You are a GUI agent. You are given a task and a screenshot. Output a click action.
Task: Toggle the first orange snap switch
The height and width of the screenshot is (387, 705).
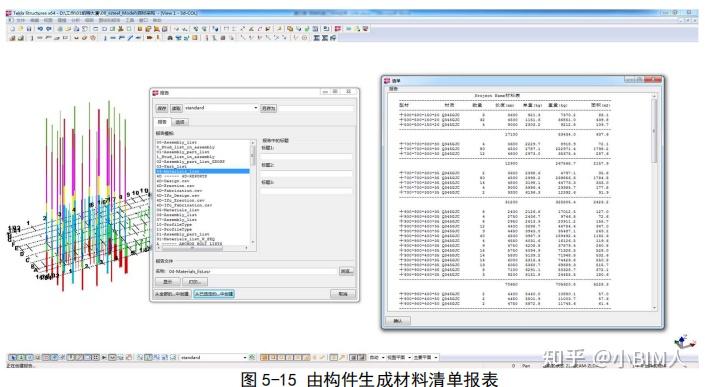point(264,357)
